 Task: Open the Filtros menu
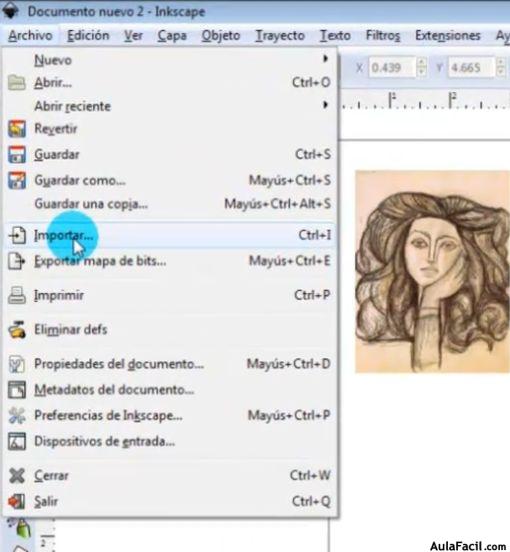point(383,36)
